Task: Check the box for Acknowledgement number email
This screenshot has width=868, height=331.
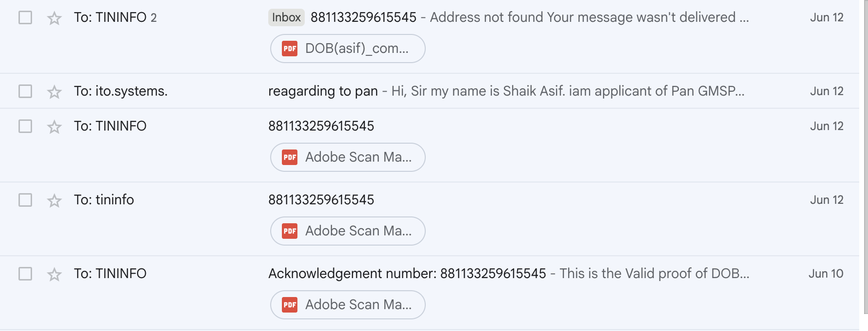Action: click(x=25, y=274)
